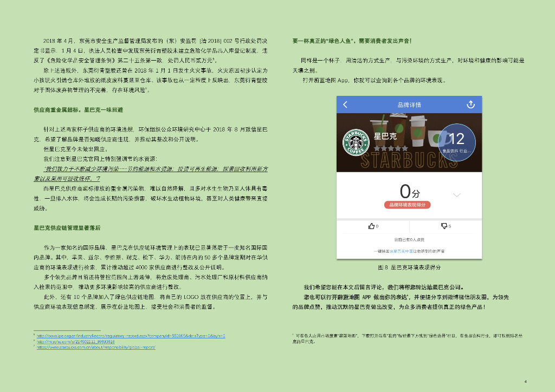
Task: Tap the thumbs-down dislike icon
Action: tap(444, 226)
